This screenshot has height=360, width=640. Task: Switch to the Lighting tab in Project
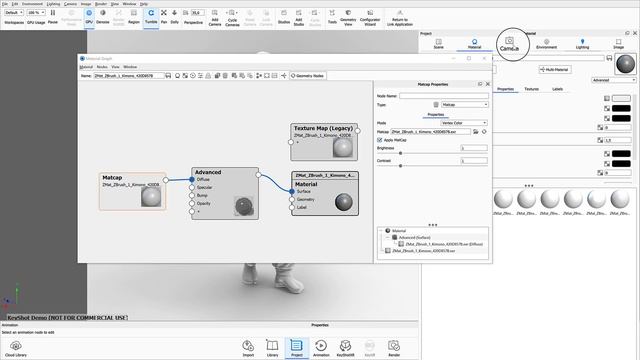pos(582,44)
